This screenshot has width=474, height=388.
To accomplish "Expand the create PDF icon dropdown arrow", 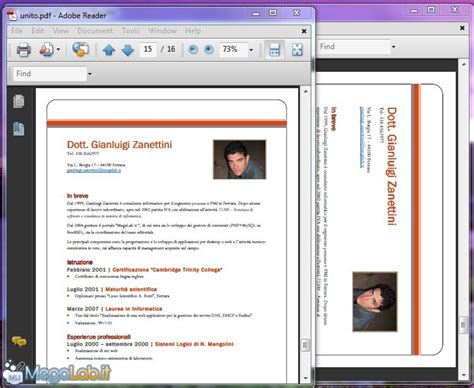I will pyautogui.click(x=58, y=50).
